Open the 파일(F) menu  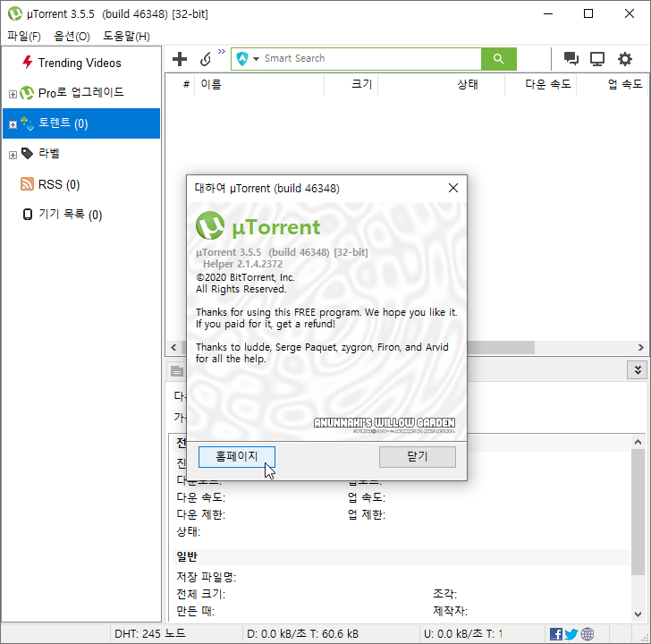24,37
